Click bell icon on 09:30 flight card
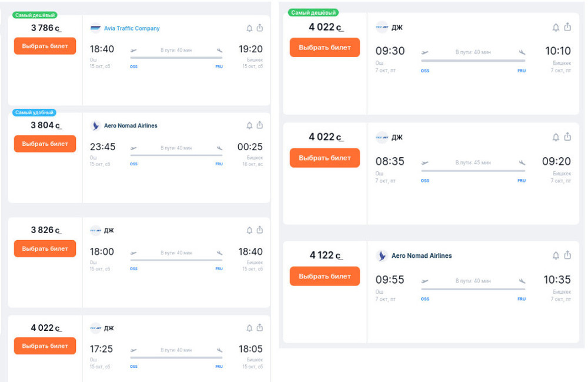Screen dimensions: 588x382 [556, 28]
